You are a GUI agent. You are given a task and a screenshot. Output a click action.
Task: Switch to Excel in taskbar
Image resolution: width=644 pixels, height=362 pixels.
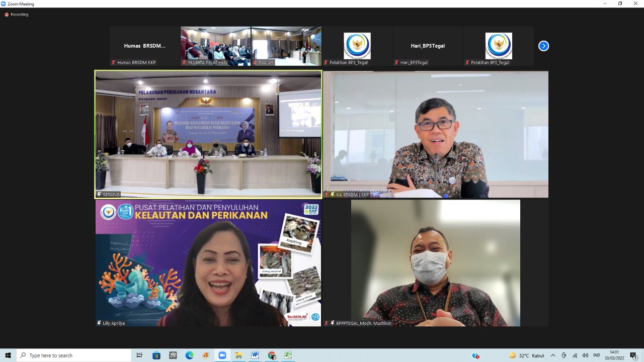click(x=288, y=355)
